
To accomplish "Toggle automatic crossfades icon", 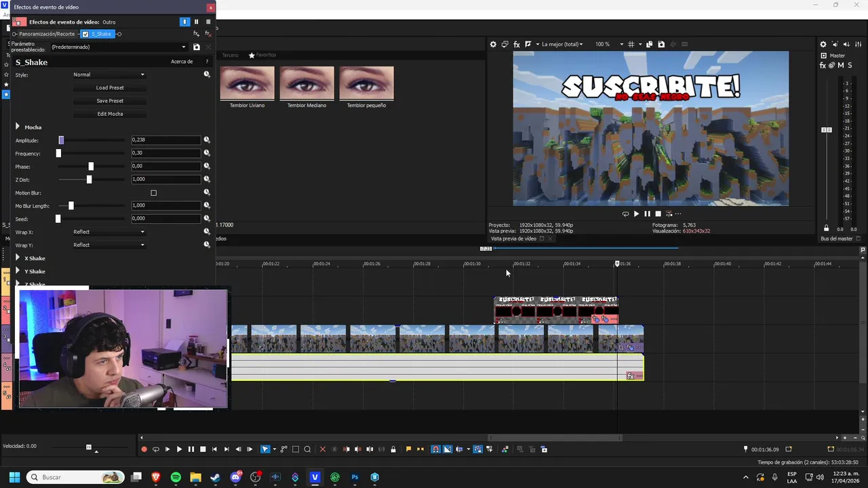I will [448, 449].
